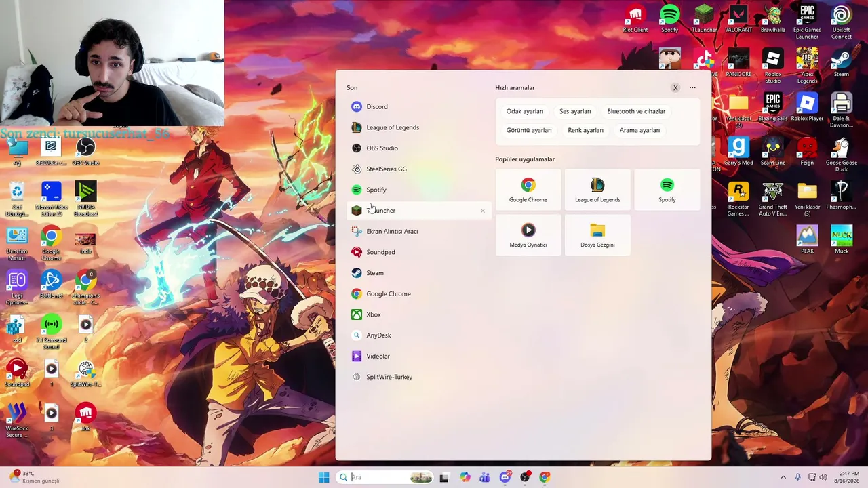Viewport: 868px width, 488px height.
Task: Select the Goose Goose Duck desktop icon
Action: point(842,155)
